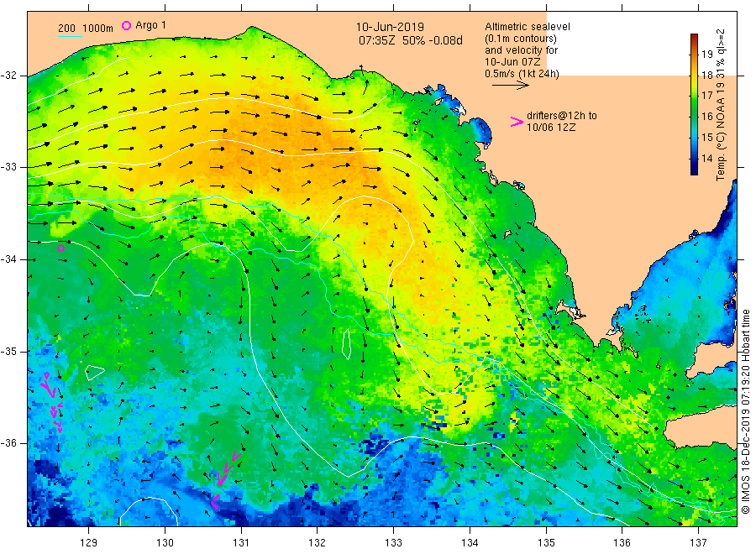
Task: Click the longitude label '137'
Action: coord(698,542)
